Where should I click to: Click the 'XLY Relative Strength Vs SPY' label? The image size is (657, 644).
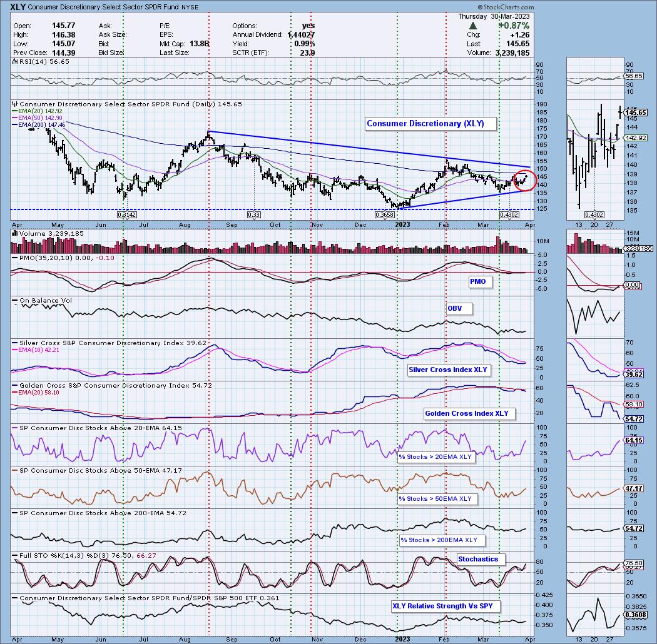[445, 606]
